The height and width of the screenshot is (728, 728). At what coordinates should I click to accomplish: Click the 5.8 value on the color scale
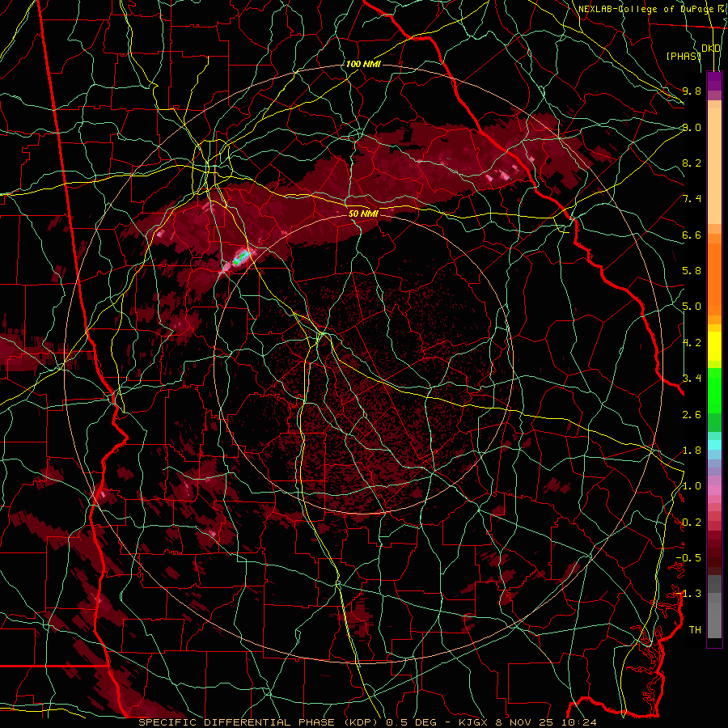click(x=692, y=271)
